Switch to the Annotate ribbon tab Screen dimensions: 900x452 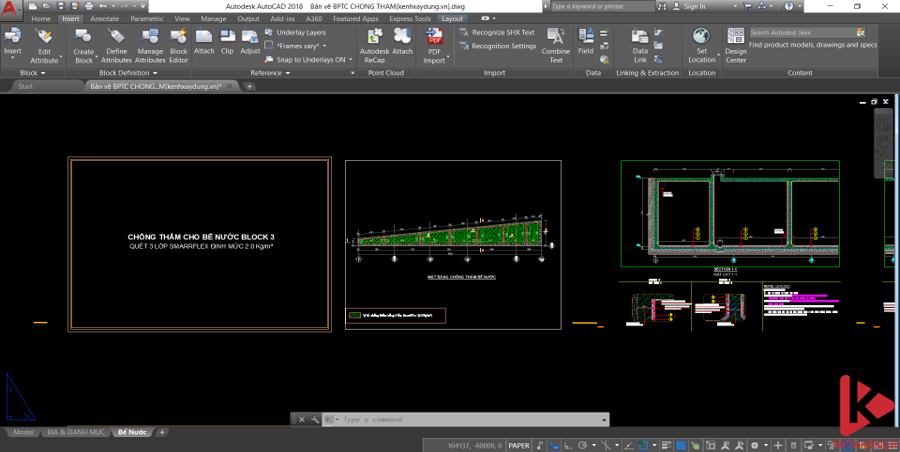[104, 18]
